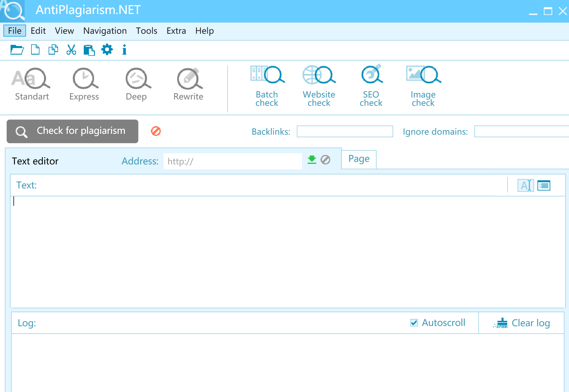Viewport: 569px width, 392px height.
Task: Click the copy toolbar icon
Action: click(53, 50)
